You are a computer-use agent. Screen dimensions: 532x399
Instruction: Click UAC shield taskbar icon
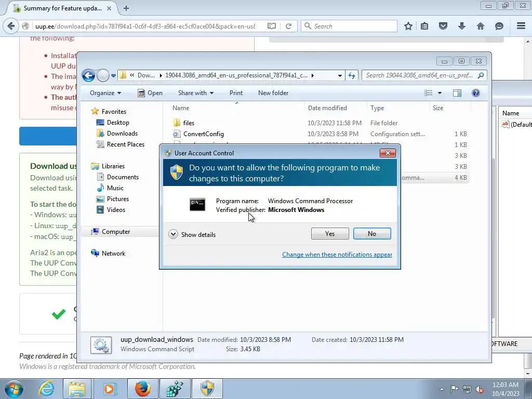tap(207, 389)
